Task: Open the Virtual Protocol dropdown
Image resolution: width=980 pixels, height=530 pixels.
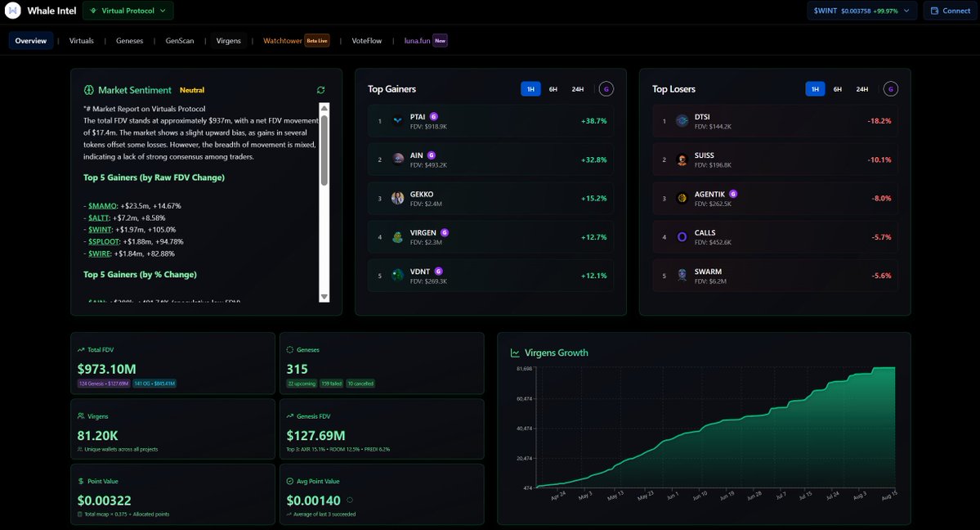Action: click(x=128, y=11)
